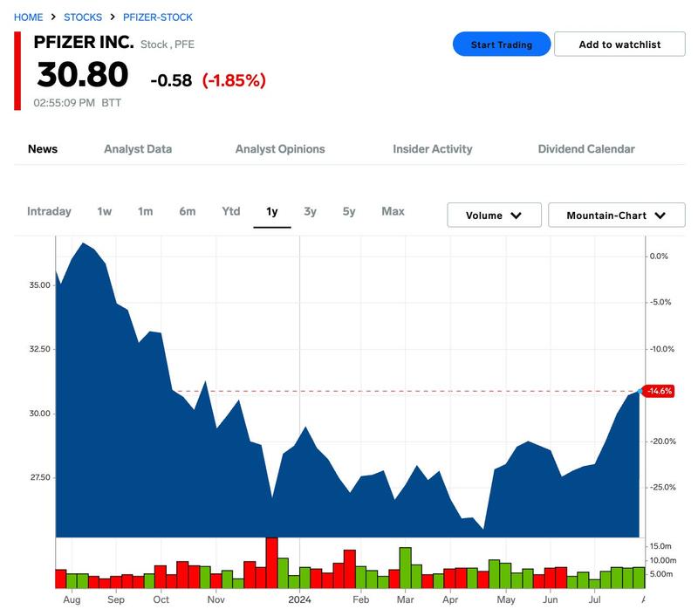Click the 2024 year axis label
This screenshot has width=698, height=616.
(299, 599)
